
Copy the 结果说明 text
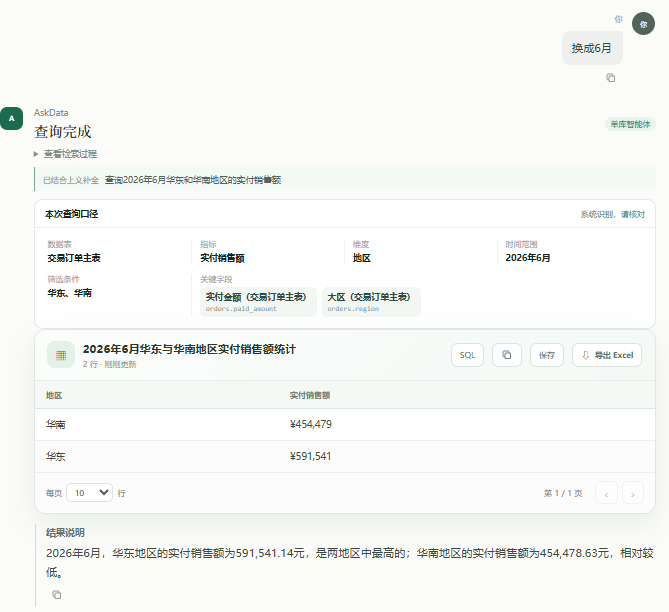click(x=56, y=595)
